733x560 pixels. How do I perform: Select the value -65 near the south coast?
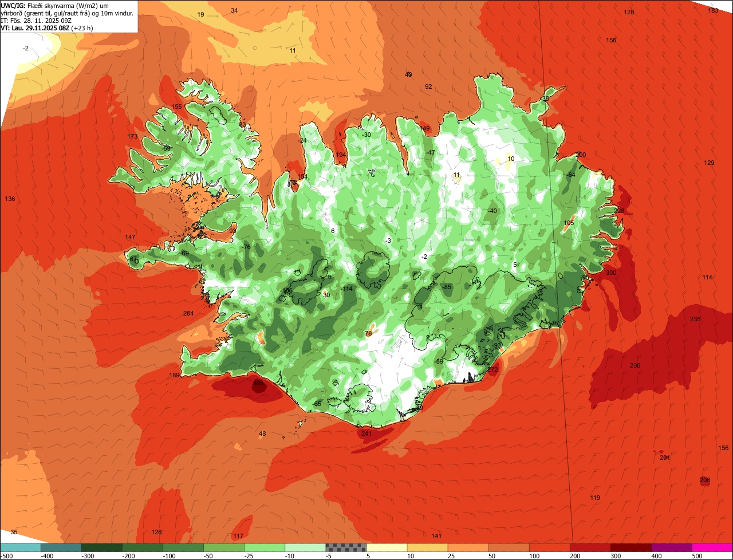pos(317,404)
